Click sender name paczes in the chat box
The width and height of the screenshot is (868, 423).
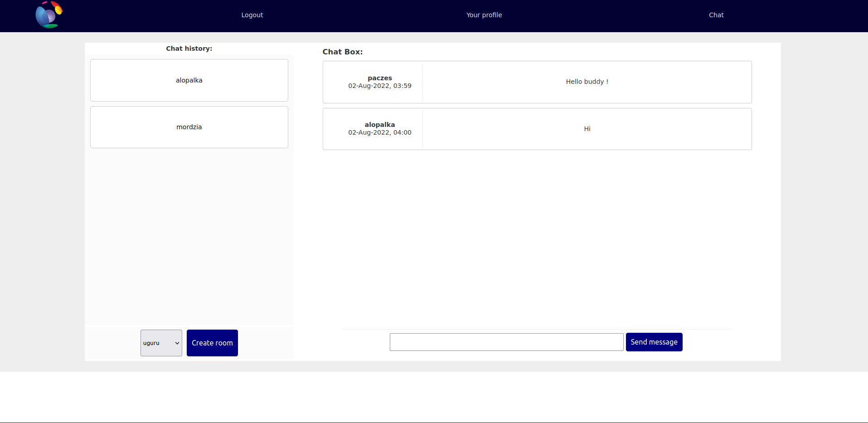[x=380, y=78]
